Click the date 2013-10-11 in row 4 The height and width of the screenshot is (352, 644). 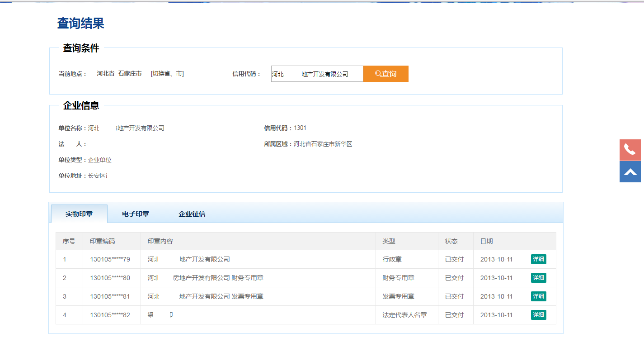click(x=496, y=315)
